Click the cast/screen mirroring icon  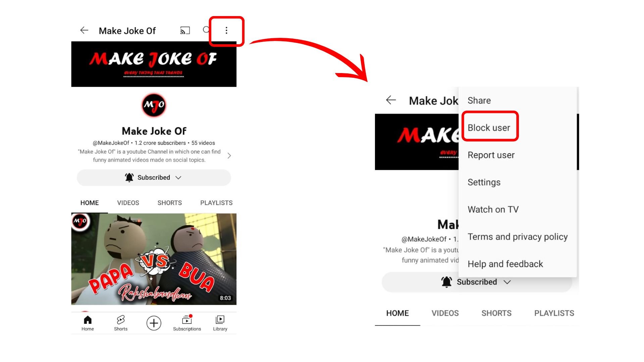[185, 30]
